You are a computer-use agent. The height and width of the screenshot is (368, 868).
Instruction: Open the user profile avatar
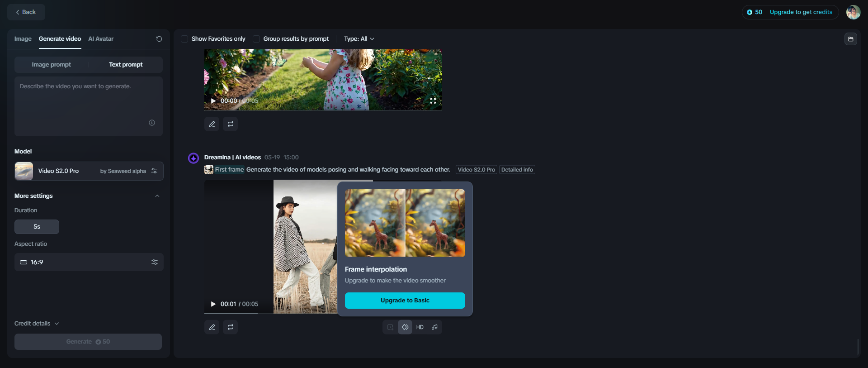853,12
